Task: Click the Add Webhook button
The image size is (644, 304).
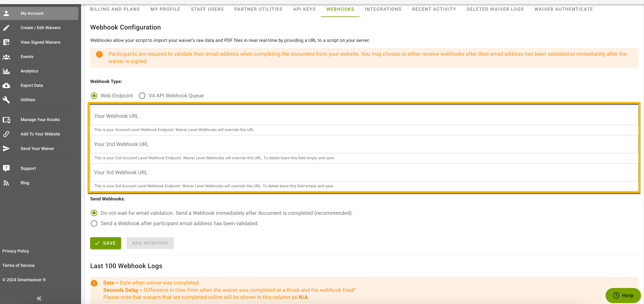Action: pyautogui.click(x=150, y=243)
